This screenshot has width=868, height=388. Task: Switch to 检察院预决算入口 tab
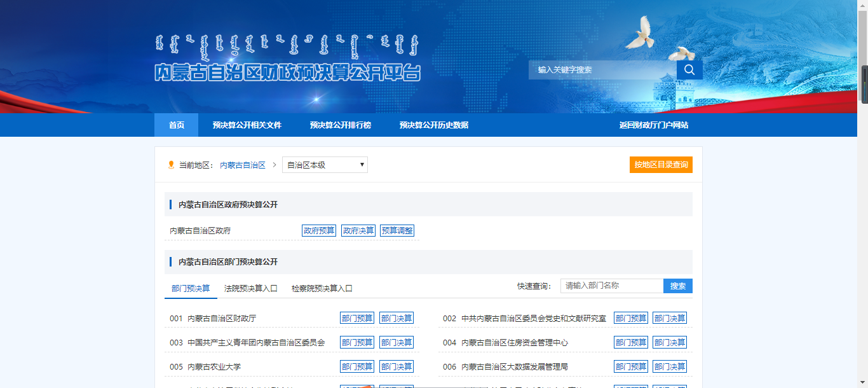point(322,288)
